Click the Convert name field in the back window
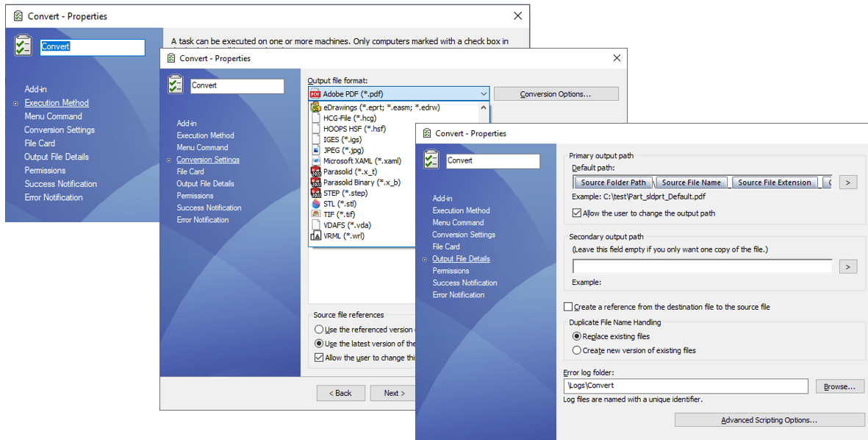The image size is (868, 440). (x=93, y=47)
